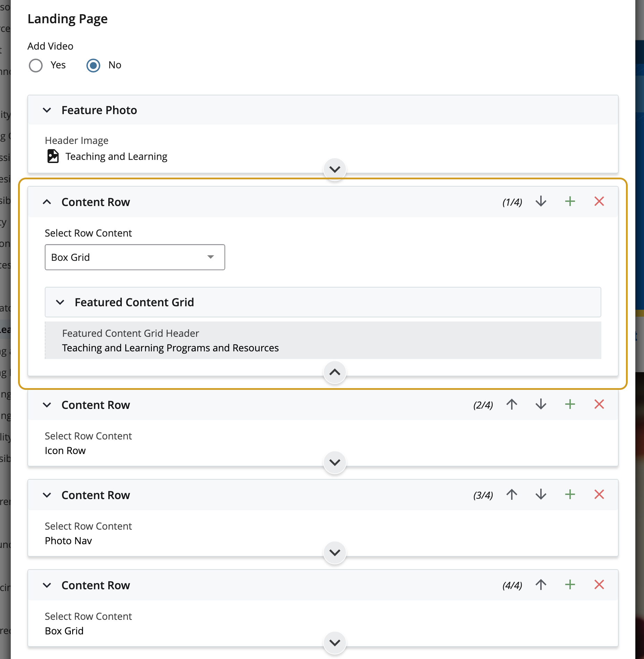Add a row after Content Row 3/4
This screenshot has height=659, width=644.
tap(570, 495)
